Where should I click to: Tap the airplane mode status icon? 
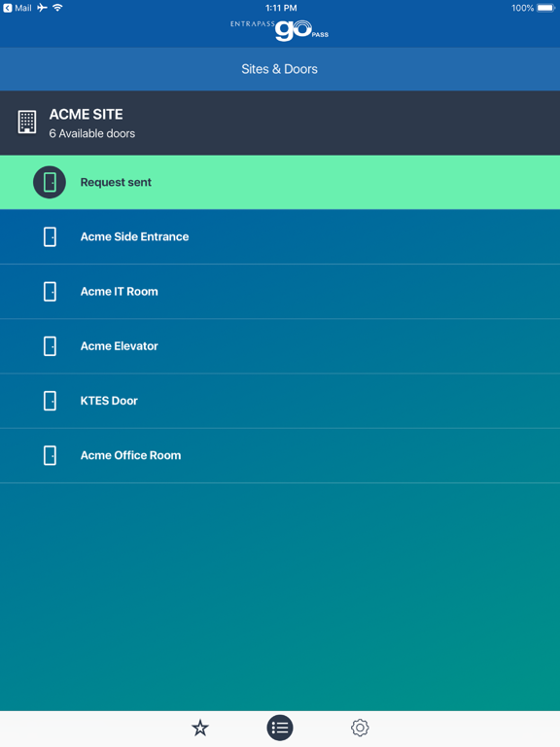tap(43, 8)
